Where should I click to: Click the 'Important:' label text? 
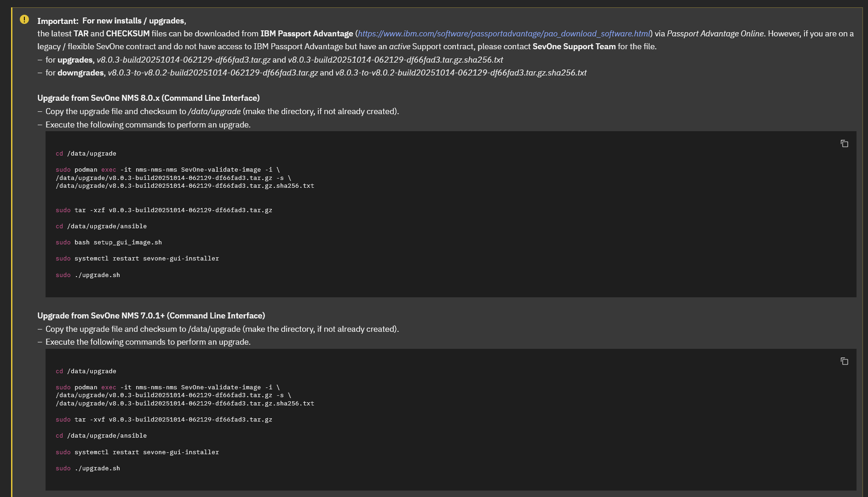tap(58, 21)
